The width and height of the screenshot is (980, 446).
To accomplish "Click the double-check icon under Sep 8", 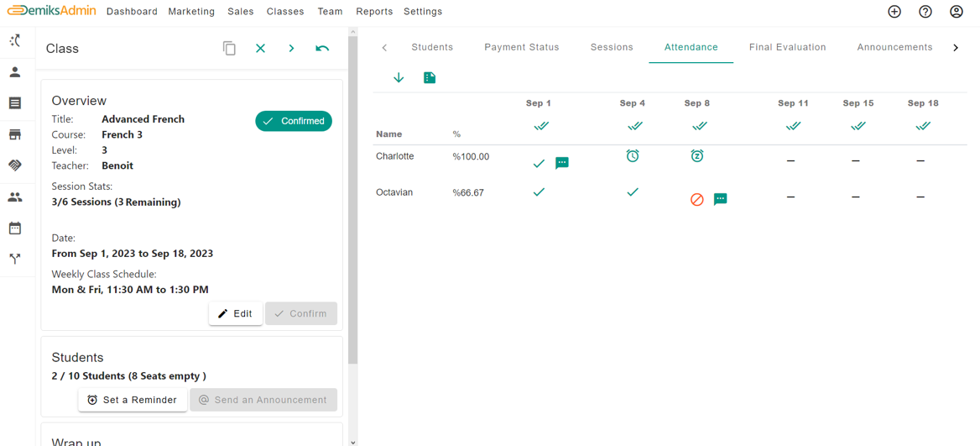I will 700,126.
